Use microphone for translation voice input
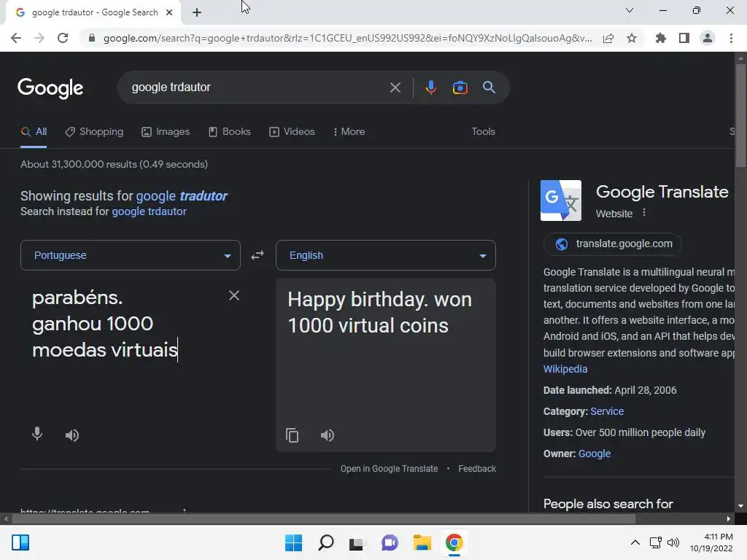Screen dimensions: 747x560 37,435
